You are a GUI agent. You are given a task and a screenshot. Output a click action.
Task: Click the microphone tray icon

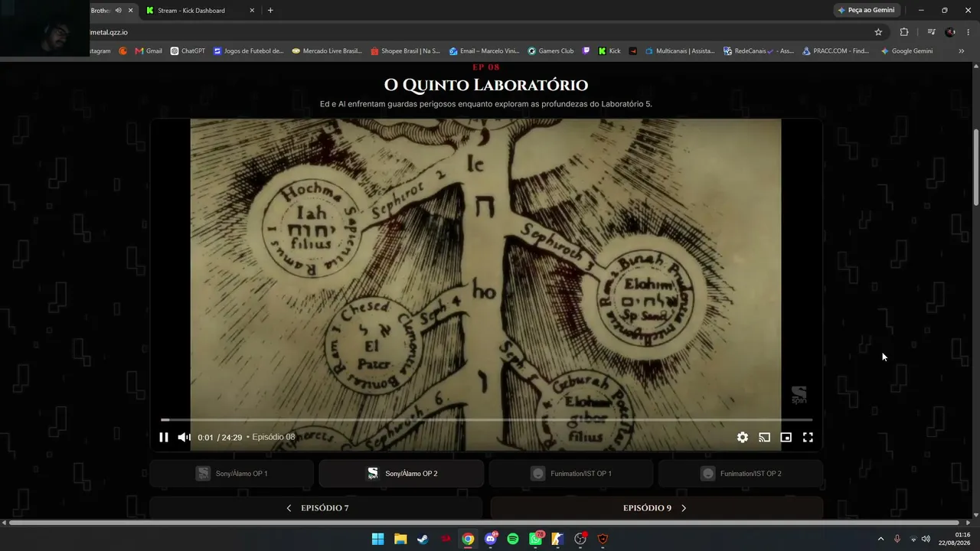897,539
